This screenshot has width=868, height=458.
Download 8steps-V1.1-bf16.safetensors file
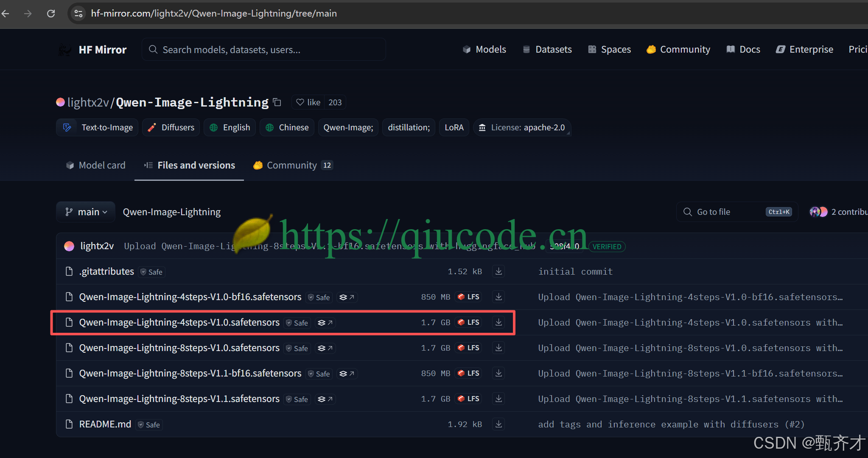(x=499, y=373)
